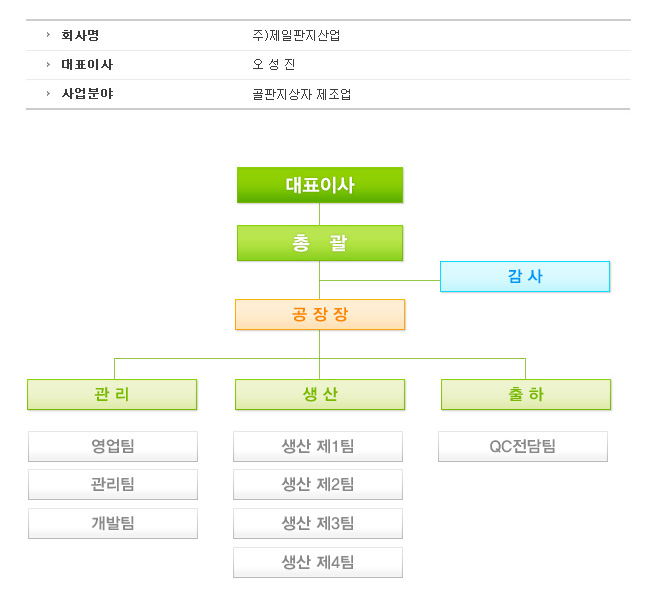Click the 대표이사 green box at the top
Viewport: 650px width, 616px height.
pos(320,185)
